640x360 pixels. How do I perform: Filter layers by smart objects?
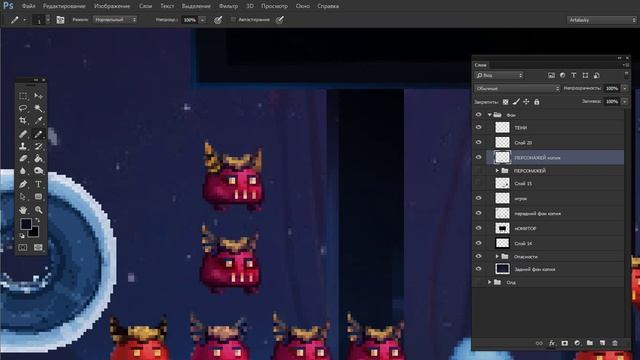[x=597, y=76]
